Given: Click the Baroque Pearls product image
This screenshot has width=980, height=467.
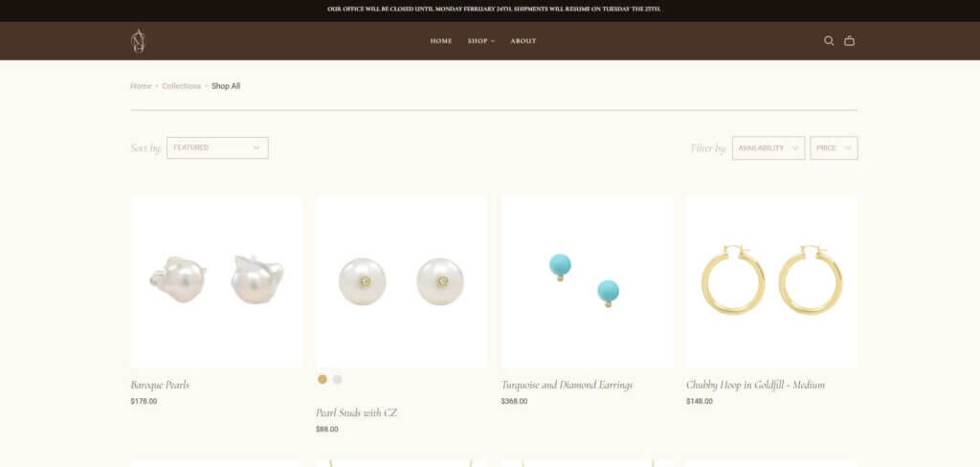Looking at the screenshot, I should coord(216,281).
